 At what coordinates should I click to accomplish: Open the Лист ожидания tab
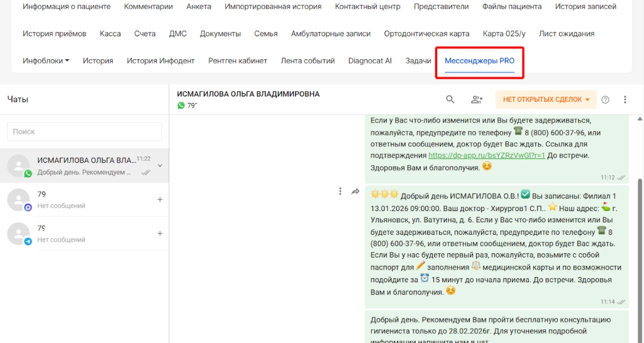(567, 33)
